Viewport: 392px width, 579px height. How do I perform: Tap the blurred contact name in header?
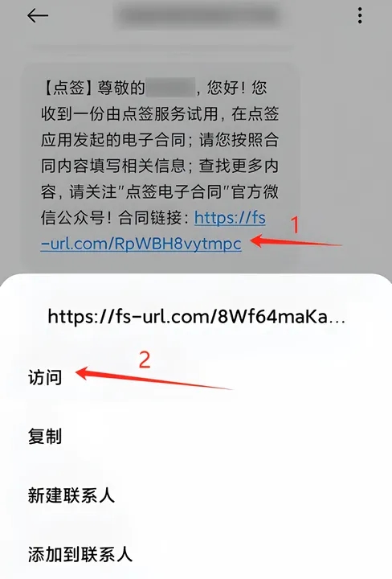(x=199, y=15)
